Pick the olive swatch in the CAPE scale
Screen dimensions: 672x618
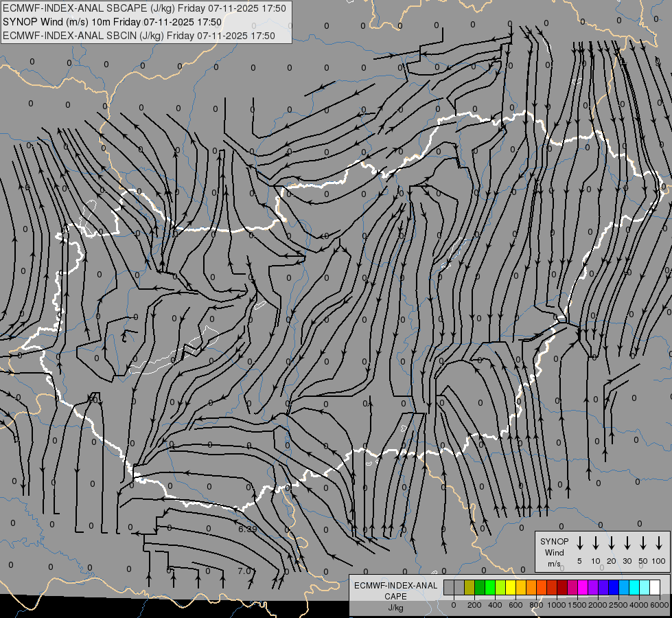(x=470, y=588)
